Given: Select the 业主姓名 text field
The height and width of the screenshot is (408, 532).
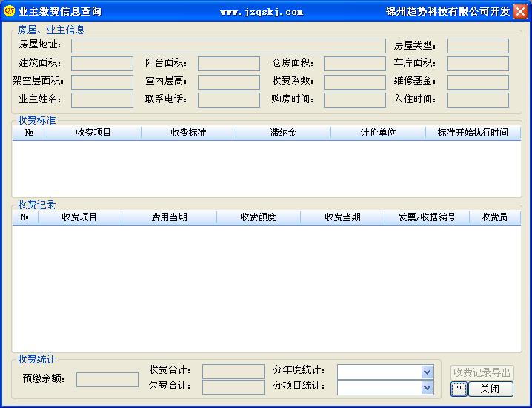Looking at the screenshot, I should pos(102,99).
